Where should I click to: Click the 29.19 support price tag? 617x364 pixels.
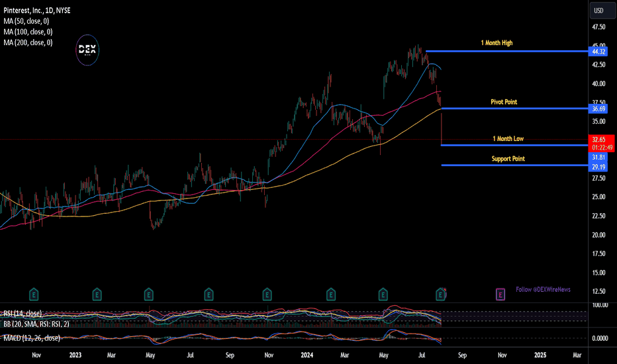[598, 167]
